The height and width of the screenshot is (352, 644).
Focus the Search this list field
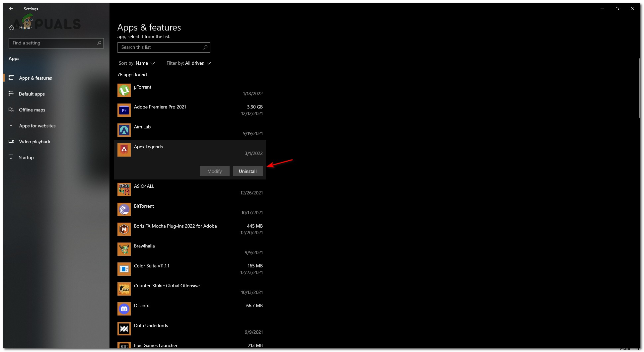pos(164,47)
